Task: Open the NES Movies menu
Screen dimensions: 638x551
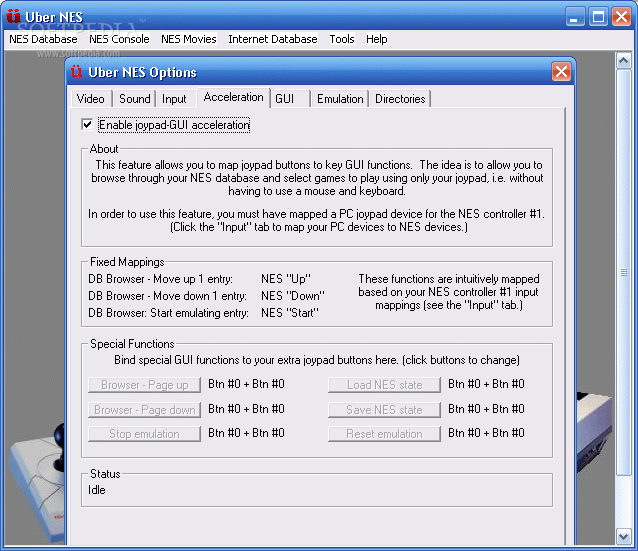Action: pos(189,39)
